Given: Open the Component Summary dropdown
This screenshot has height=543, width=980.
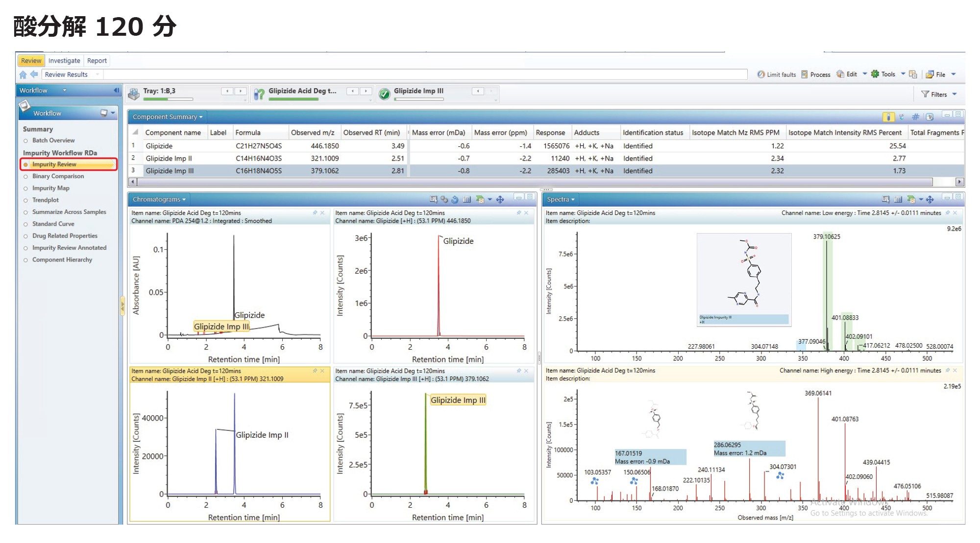Looking at the screenshot, I should [x=201, y=117].
